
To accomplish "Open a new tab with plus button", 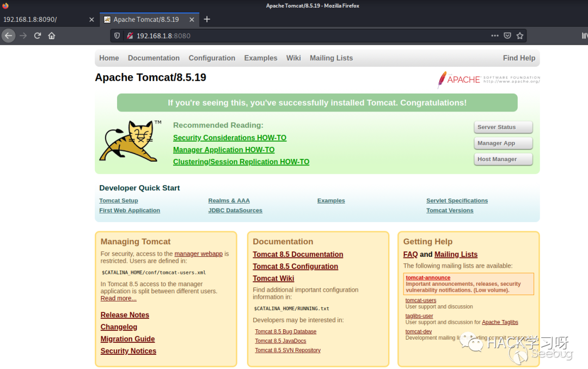I will [x=207, y=19].
